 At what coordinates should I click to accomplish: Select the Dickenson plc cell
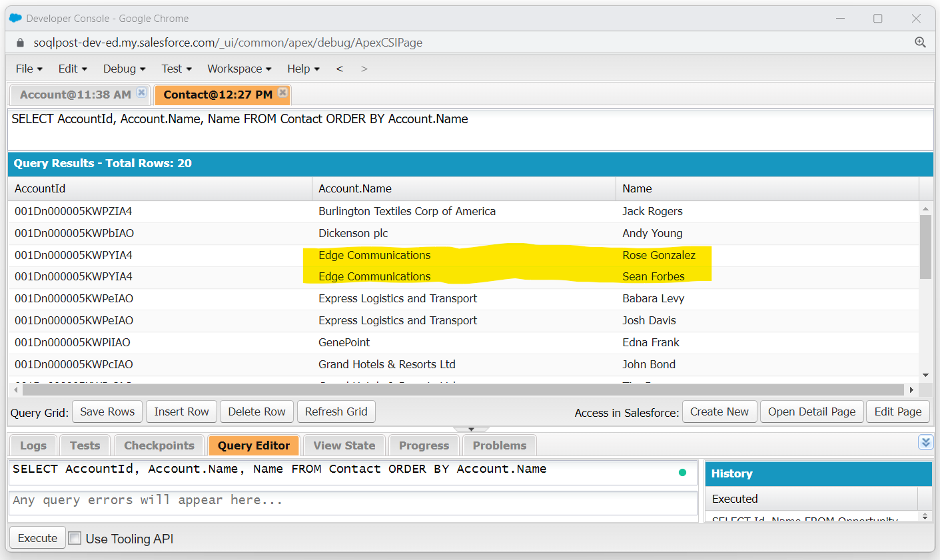464,233
